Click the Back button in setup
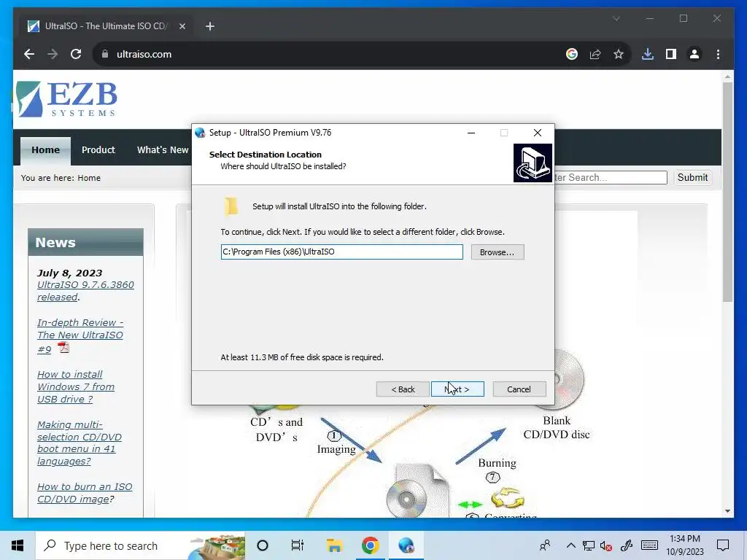Viewport: 747px width, 560px height. click(403, 389)
